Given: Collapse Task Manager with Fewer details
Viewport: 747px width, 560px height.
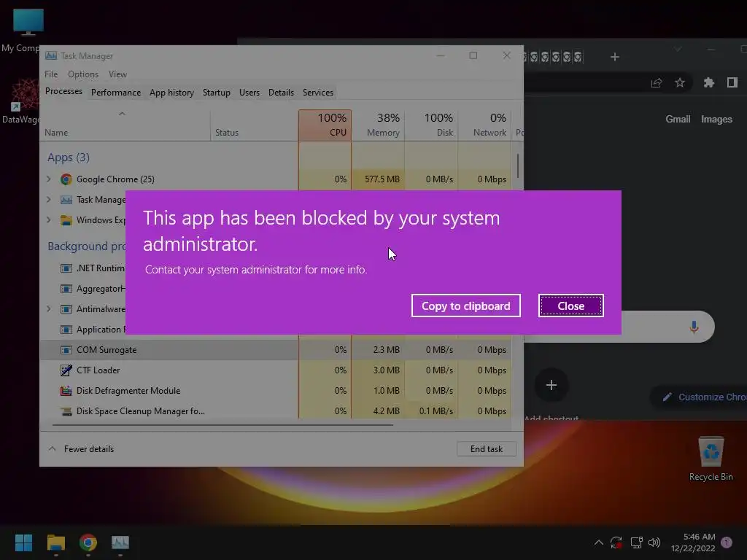Looking at the screenshot, I should coord(82,449).
